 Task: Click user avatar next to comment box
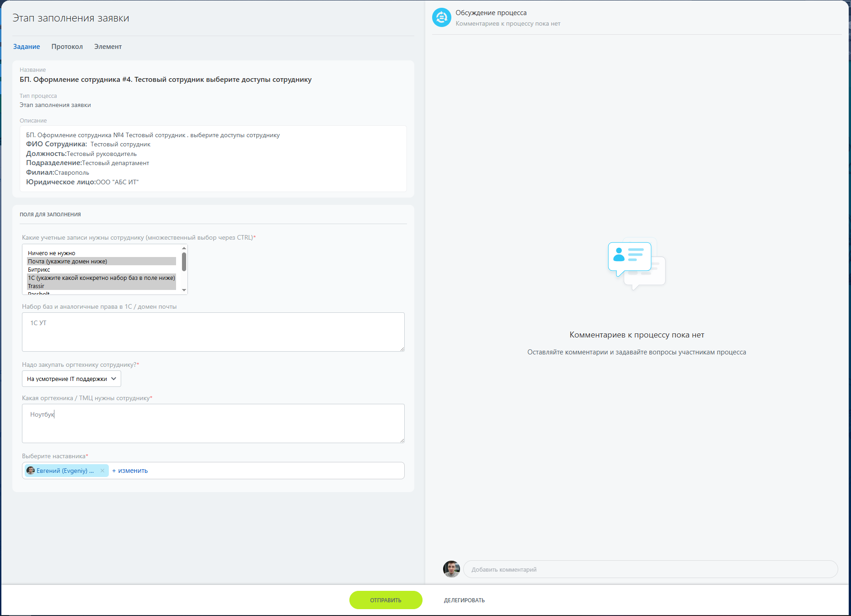coord(451,569)
